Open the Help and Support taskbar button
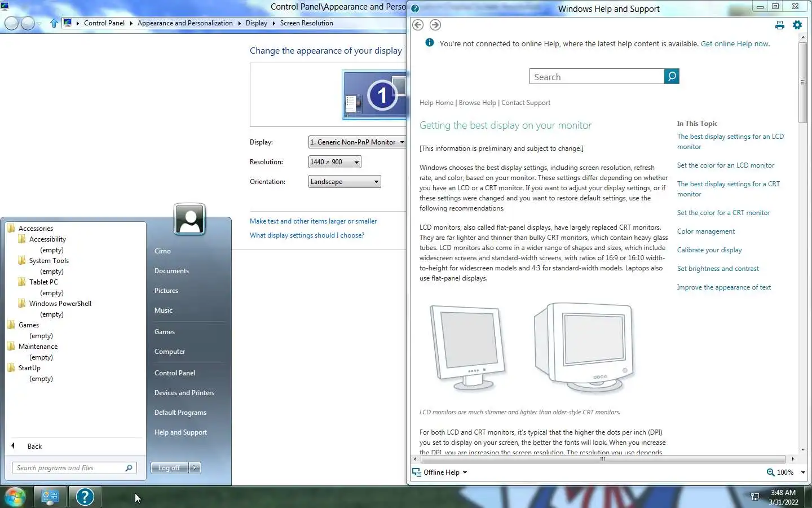Image resolution: width=812 pixels, height=508 pixels. click(x=85, y=497)
